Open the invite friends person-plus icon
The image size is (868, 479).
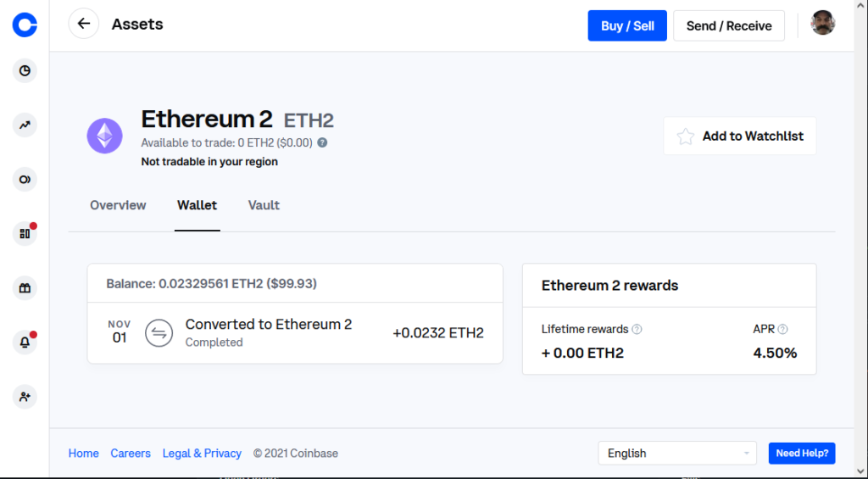coord(25,397)
